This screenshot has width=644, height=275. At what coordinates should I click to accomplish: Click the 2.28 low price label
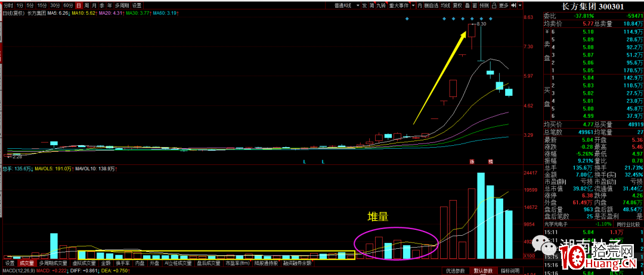coord(17,157)
